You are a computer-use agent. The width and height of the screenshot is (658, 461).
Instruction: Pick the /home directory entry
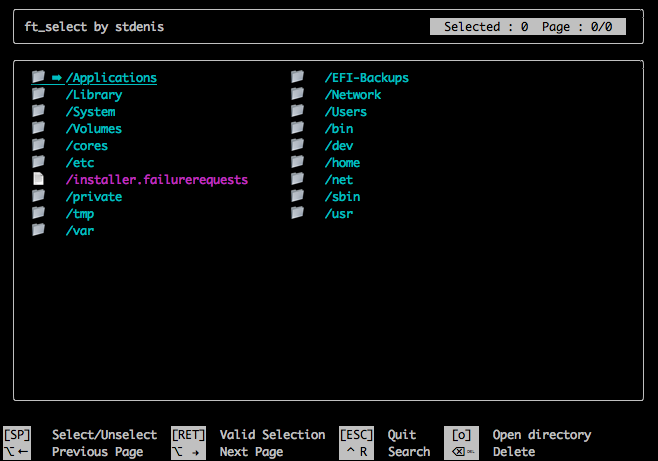tap(342, 163)
